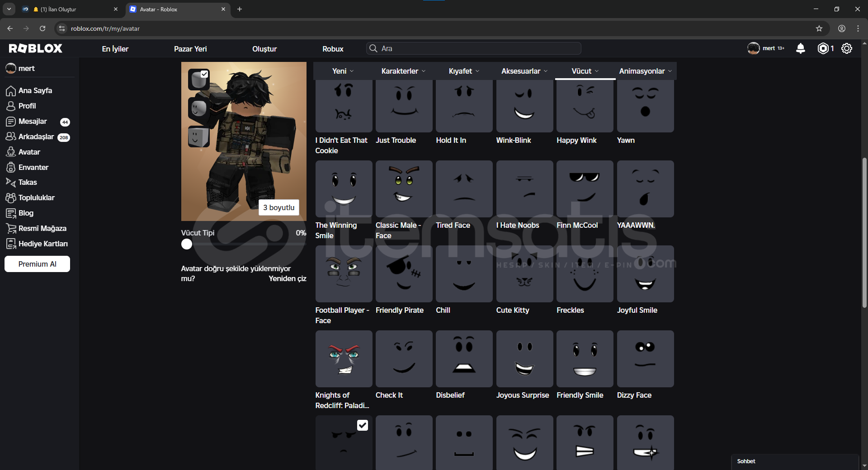Click the mert avatar picture in header
Viewport: 868px width, 470px height.
click(753, 48)
